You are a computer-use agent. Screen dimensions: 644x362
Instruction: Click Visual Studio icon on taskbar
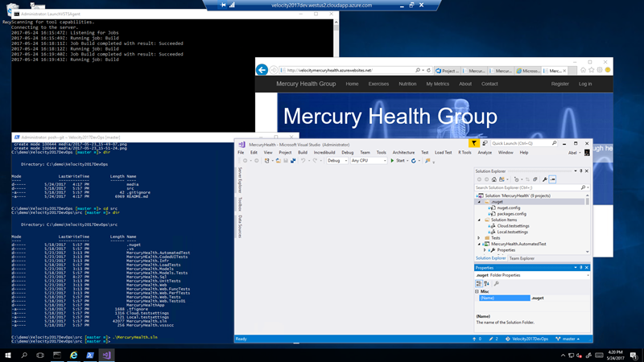point(106,355)
